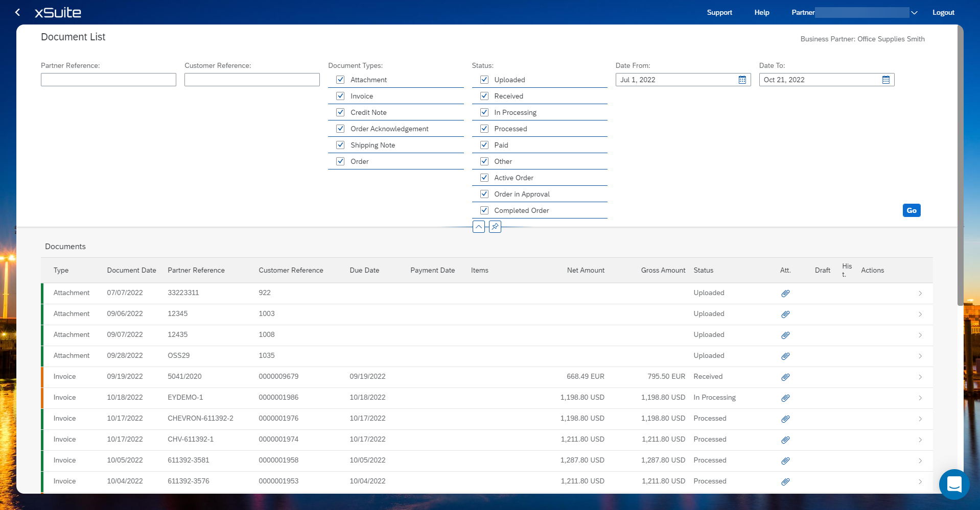The image size is (980, 510).
Task: Uncheck the Credit Note document type
Action: 340,112
